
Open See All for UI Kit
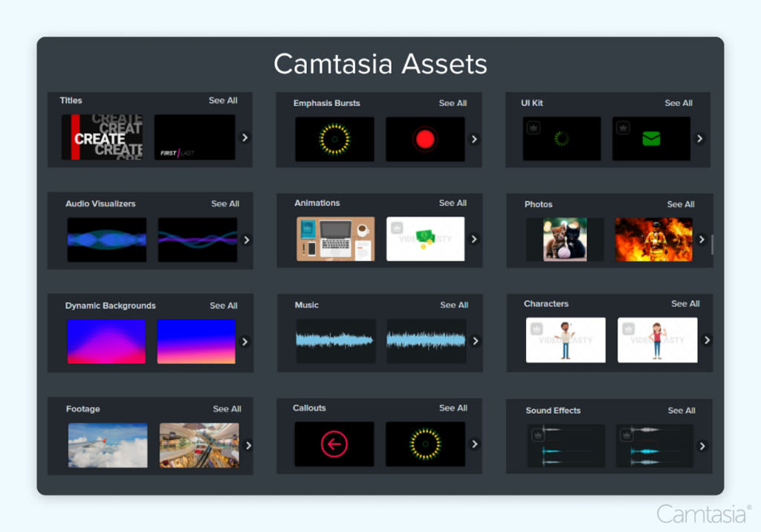pos(679,103)
